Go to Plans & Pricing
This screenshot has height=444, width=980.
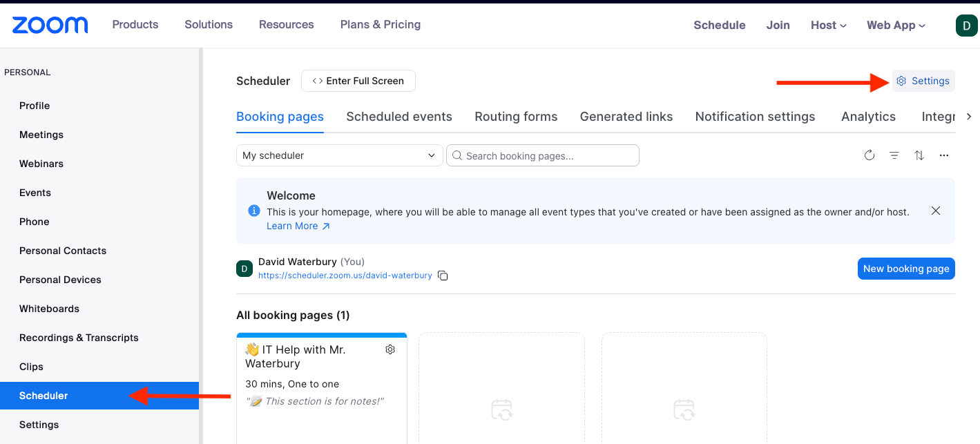pyautogui.click(x=381, y=24)
